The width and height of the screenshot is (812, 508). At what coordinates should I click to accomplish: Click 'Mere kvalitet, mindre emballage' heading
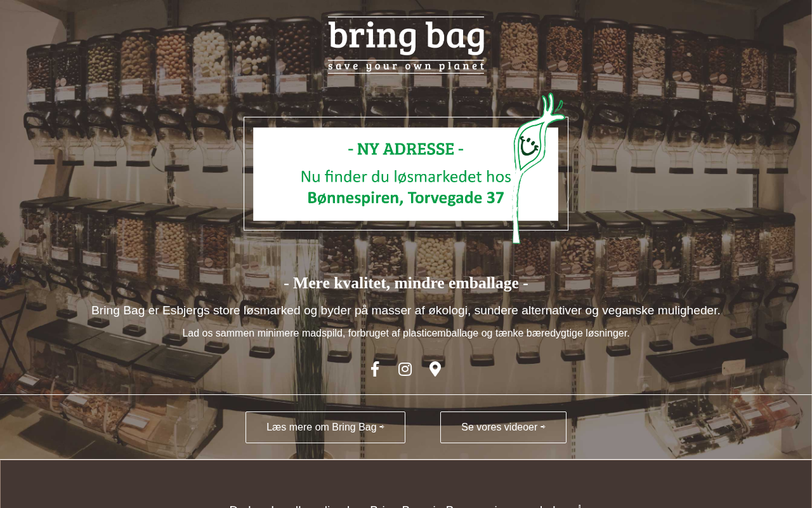click(406, 283)
